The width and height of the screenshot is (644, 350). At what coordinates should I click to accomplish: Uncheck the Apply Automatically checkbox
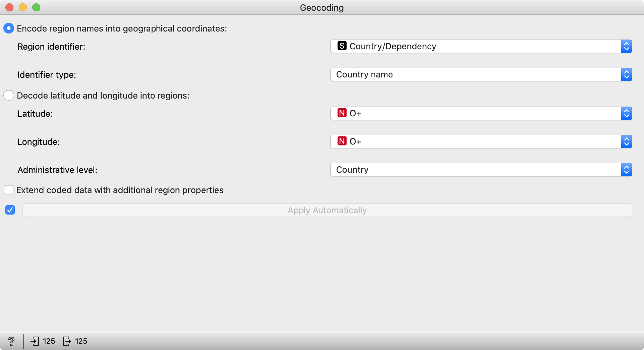click(10, 210)
